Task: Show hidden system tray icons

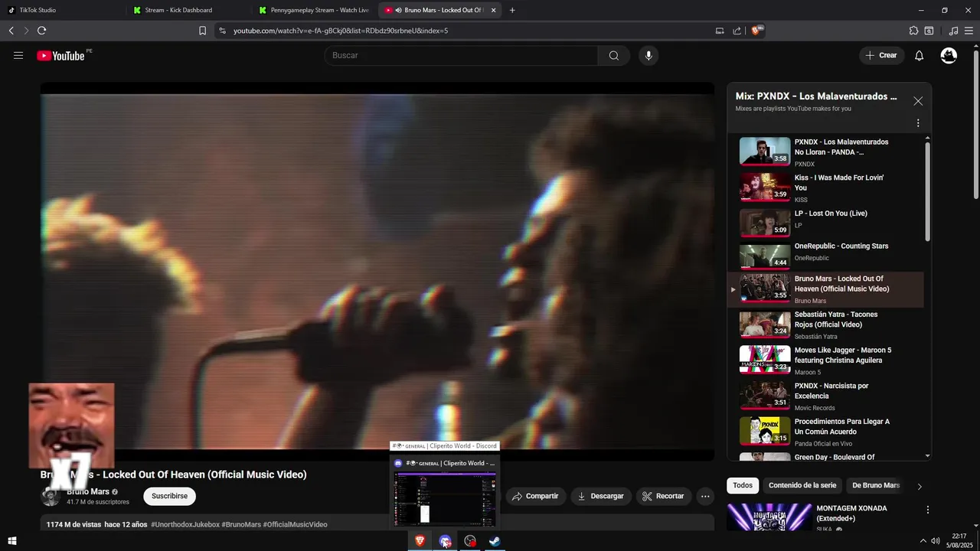Action: pyautogui.click(x=923, y=541)
